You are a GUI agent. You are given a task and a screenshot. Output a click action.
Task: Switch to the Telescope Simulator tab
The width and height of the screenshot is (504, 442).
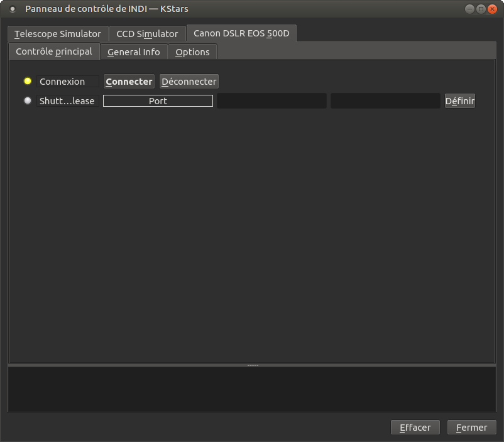click(x=58, y=34)
